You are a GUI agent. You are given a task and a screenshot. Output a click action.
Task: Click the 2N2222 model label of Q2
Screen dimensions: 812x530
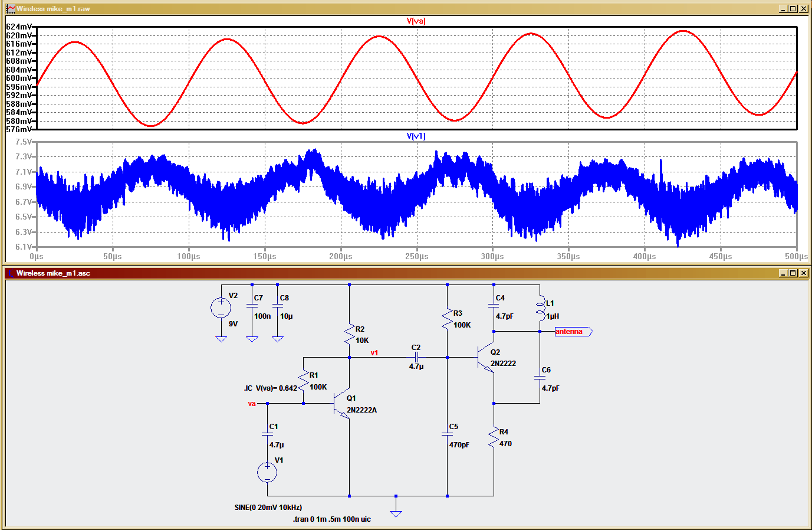(x=503, y=364)
